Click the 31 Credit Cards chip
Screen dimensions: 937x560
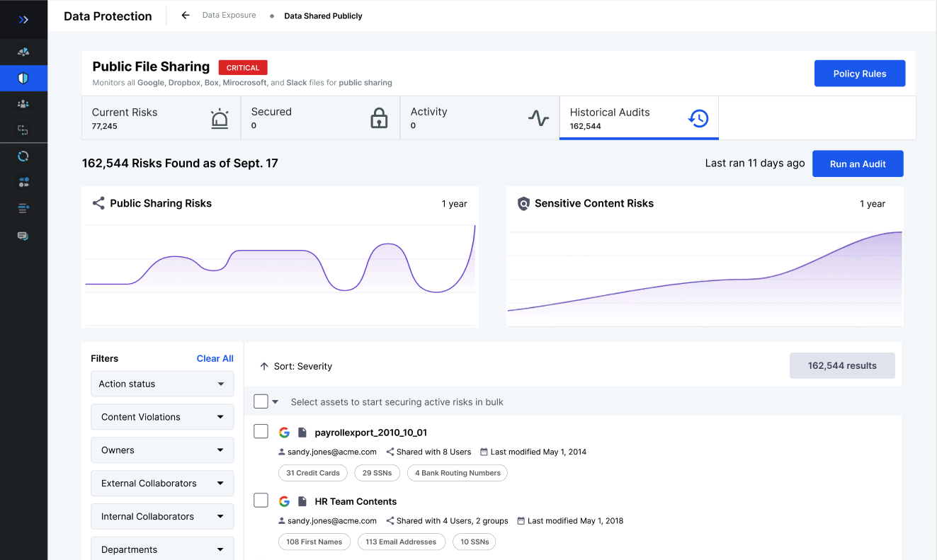[x=312, y=472]
